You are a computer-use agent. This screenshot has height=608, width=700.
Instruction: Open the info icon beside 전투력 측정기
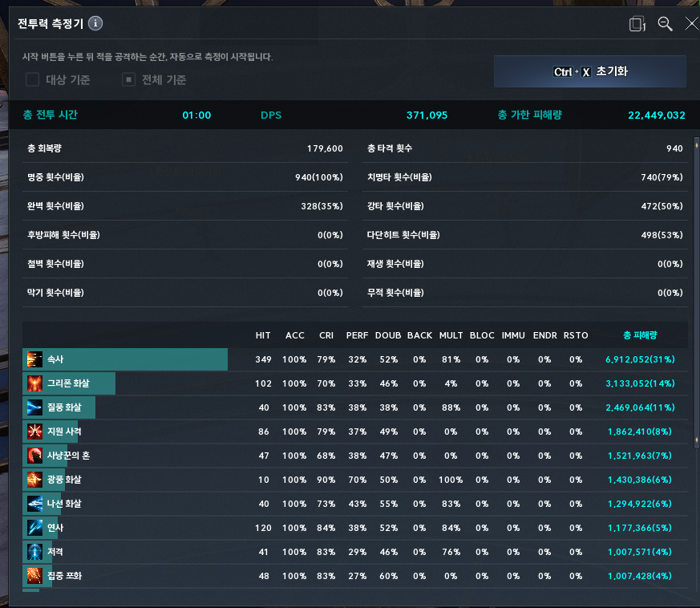[95, 23]
